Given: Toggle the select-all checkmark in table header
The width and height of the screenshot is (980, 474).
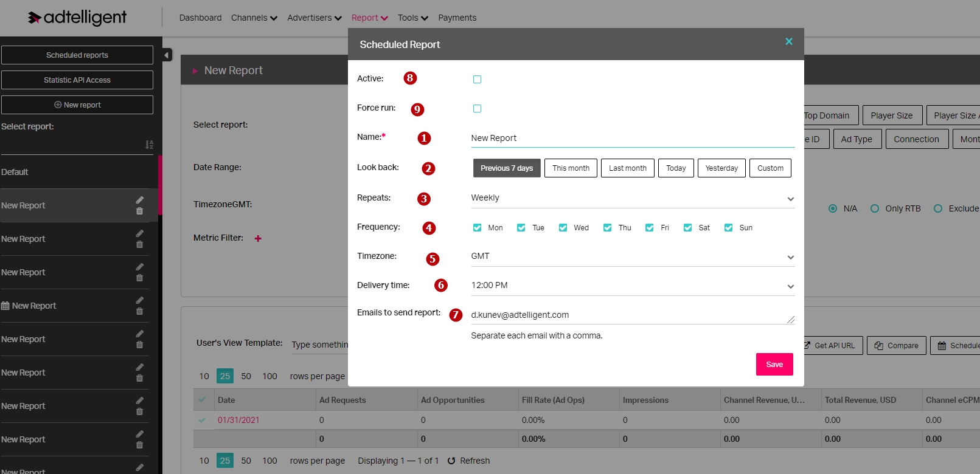Looking at the screenshot, I should pos(202,400).
